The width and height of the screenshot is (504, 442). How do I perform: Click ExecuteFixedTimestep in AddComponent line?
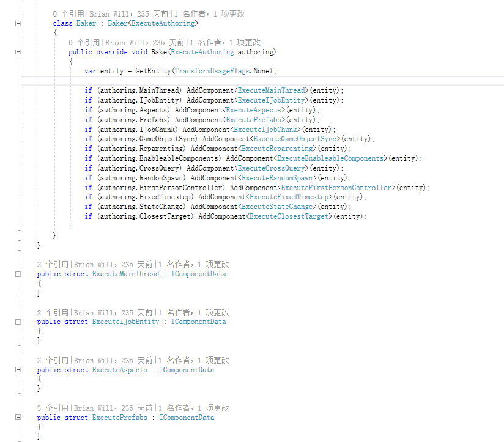(x=289, y=197)
